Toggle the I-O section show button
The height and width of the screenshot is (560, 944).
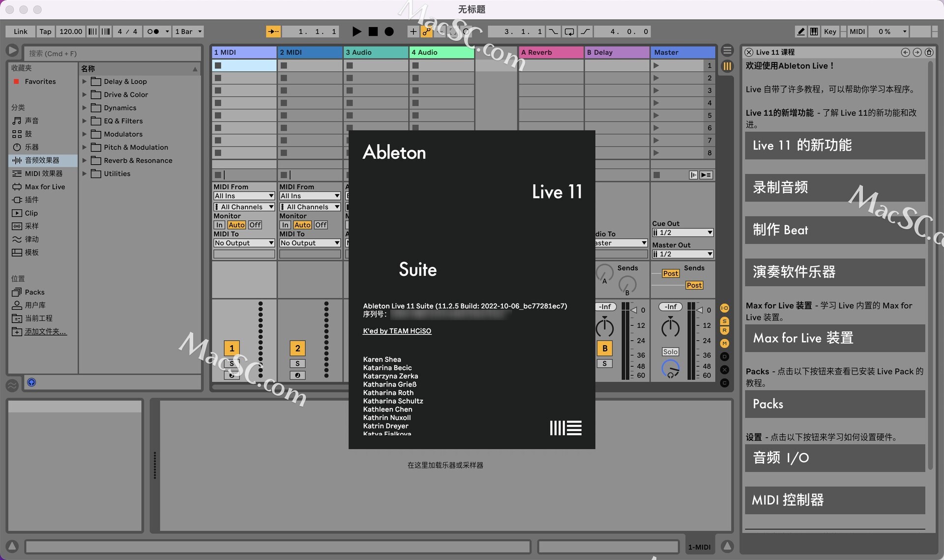(724, 308)
